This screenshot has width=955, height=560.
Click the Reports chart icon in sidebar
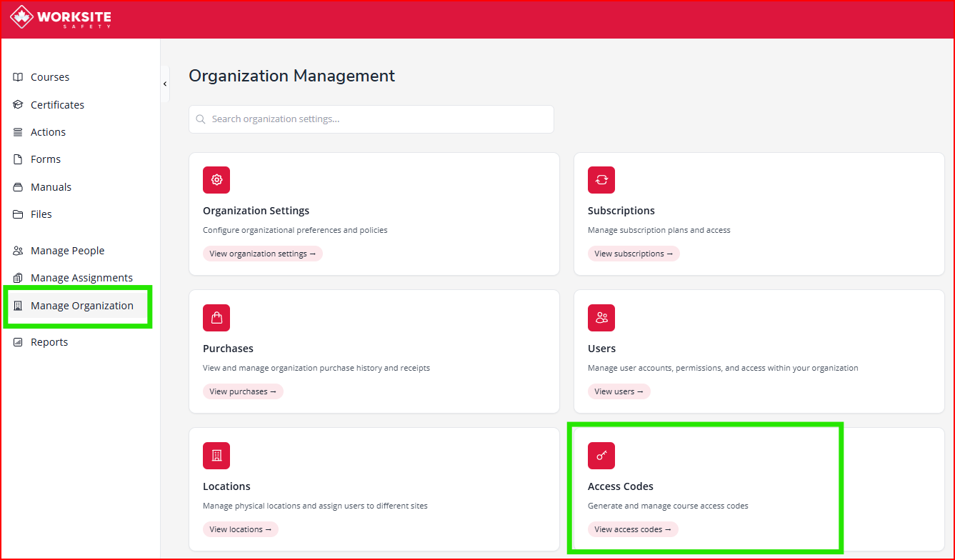(x=18, y=342)
